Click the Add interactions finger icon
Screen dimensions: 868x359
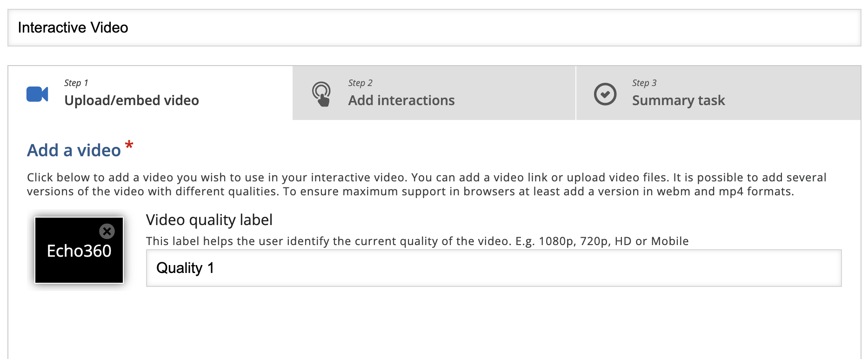[321, 93]
